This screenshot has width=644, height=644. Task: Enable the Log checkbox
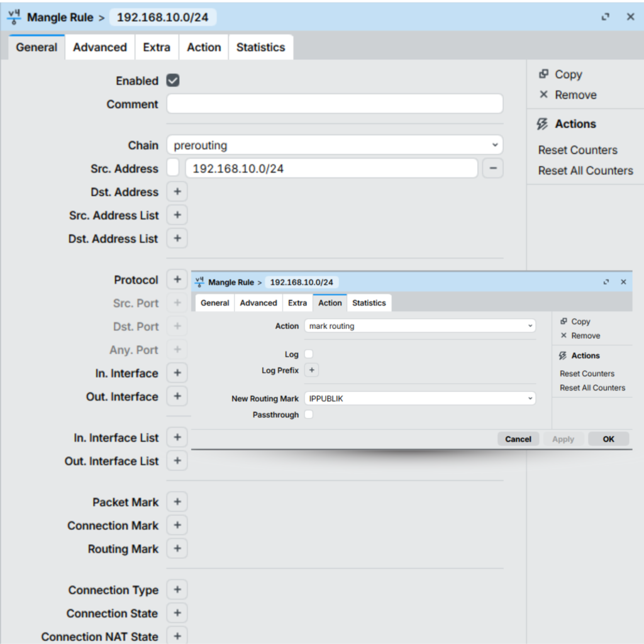pos(309,353)
